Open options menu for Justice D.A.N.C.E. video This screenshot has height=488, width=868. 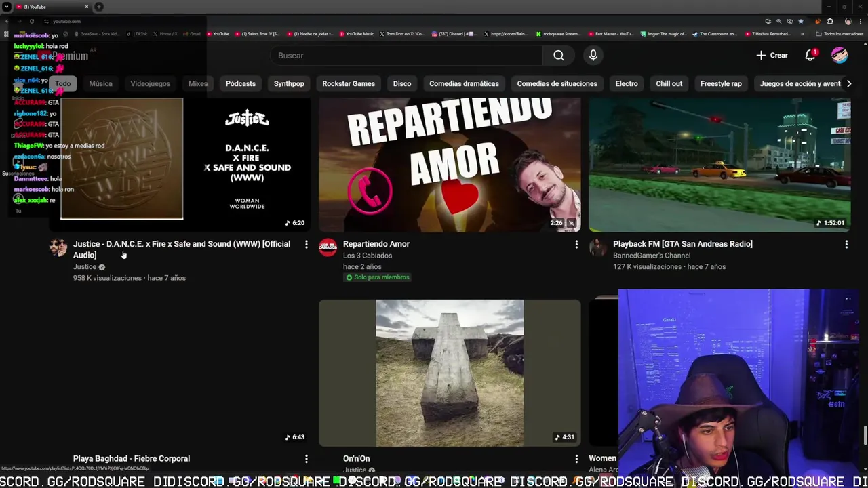[307, 244]
